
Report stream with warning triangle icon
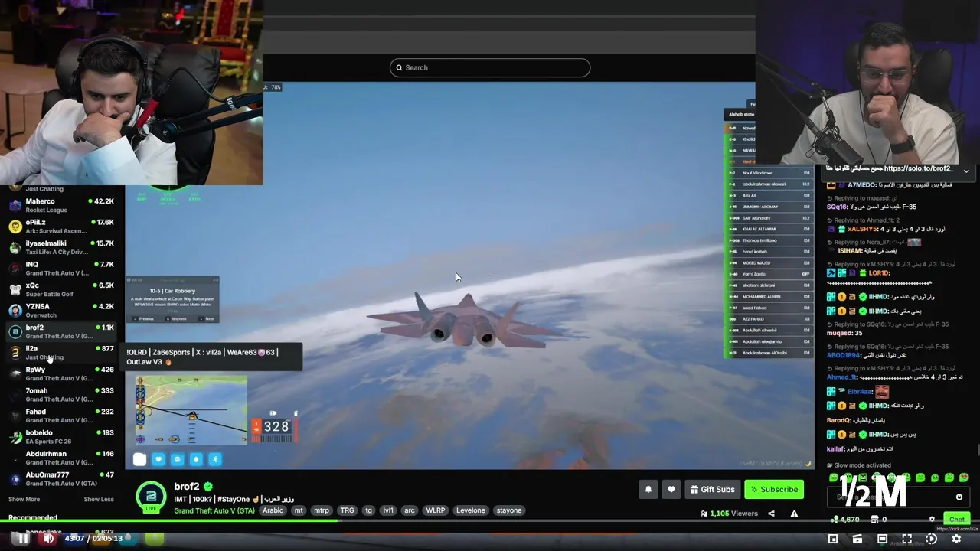coord(794,514)
